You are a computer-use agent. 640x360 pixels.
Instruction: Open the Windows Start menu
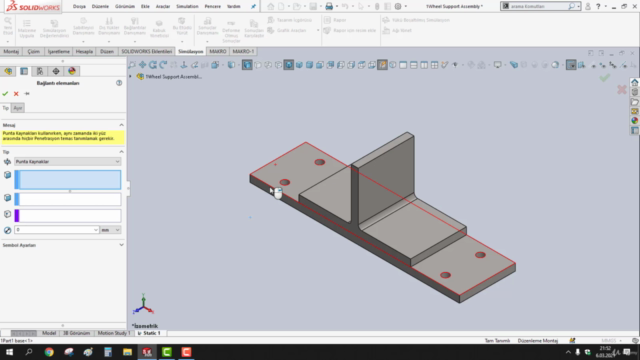[9, 352]
